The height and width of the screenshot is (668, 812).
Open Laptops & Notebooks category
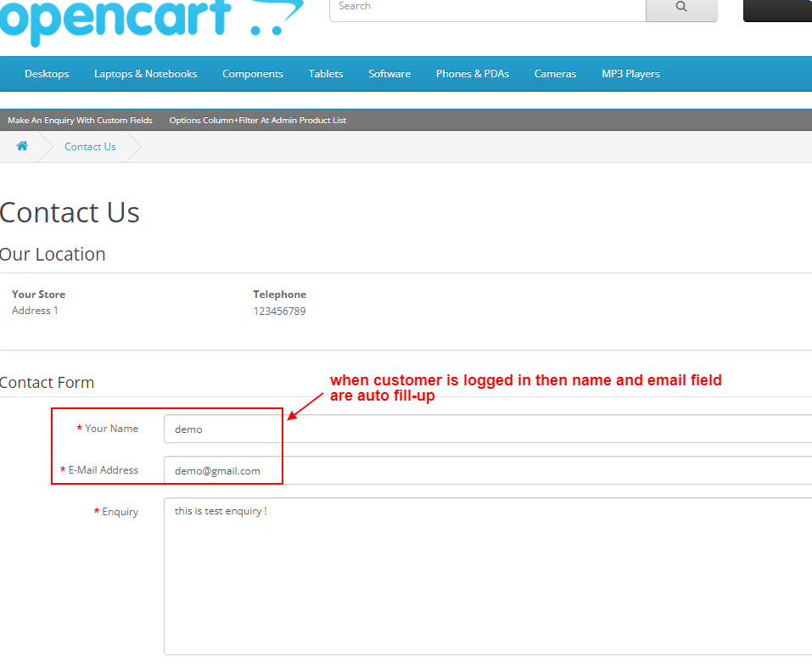pyautogui.click(x=146, y=74)
